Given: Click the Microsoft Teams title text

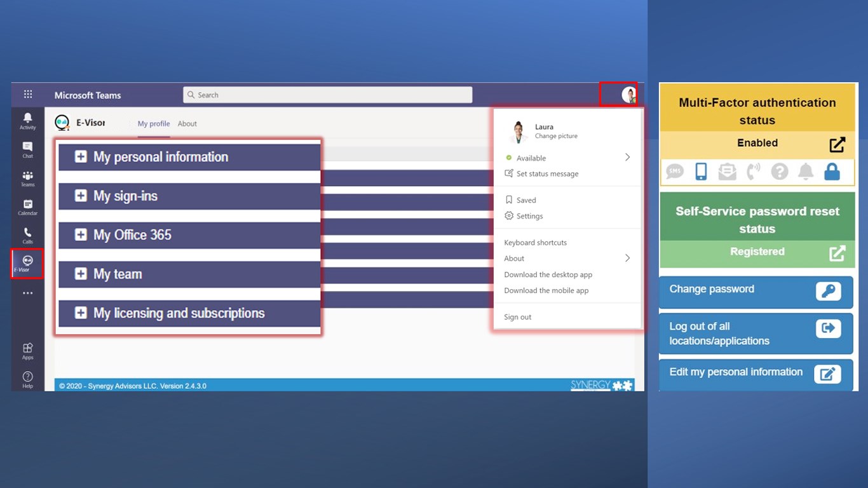Looking at the screenshot, I should [x=88, y=95].
